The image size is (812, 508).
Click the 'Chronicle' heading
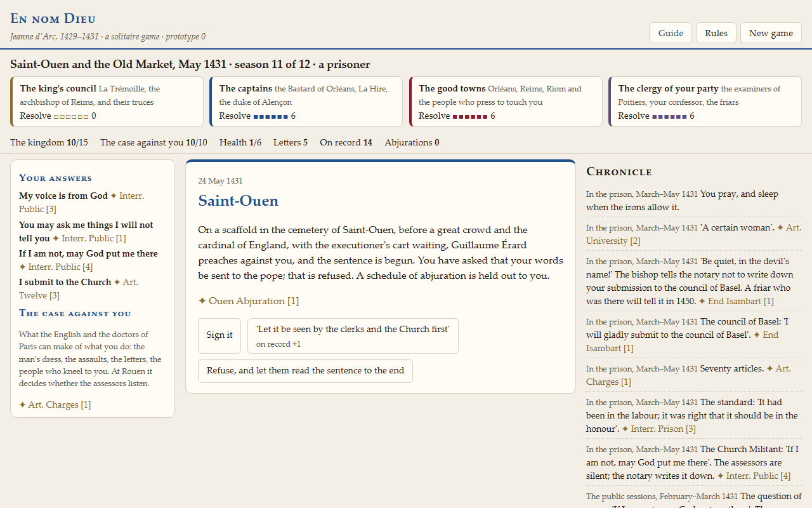[x=619, y=171]
